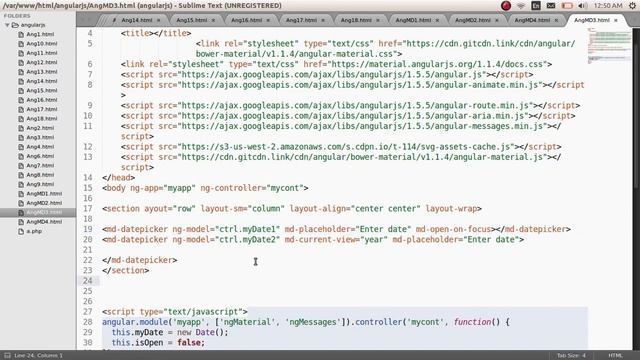The height and width of the screenshot is (360, 640).
Task: Open Ang8.html from the sidebar
Action: pos(40,175)
